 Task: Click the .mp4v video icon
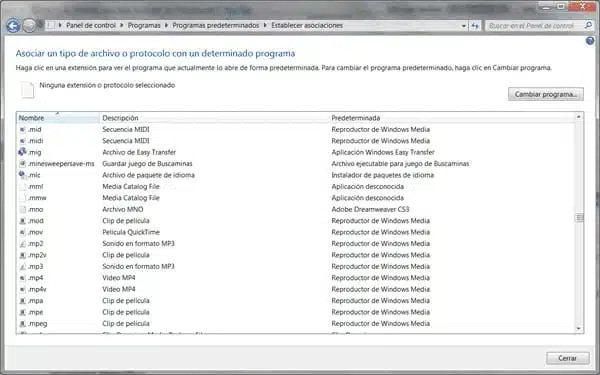pyautogui.click(x=23, y=289)
